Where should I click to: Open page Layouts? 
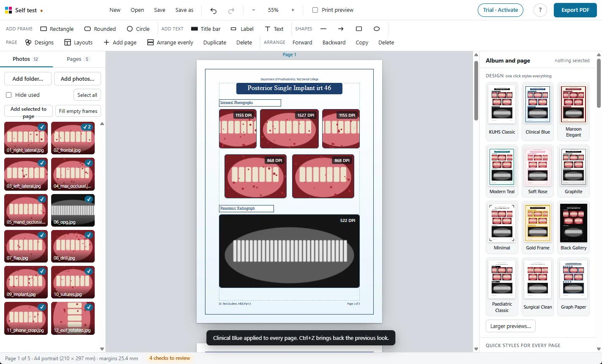[78, 42]
